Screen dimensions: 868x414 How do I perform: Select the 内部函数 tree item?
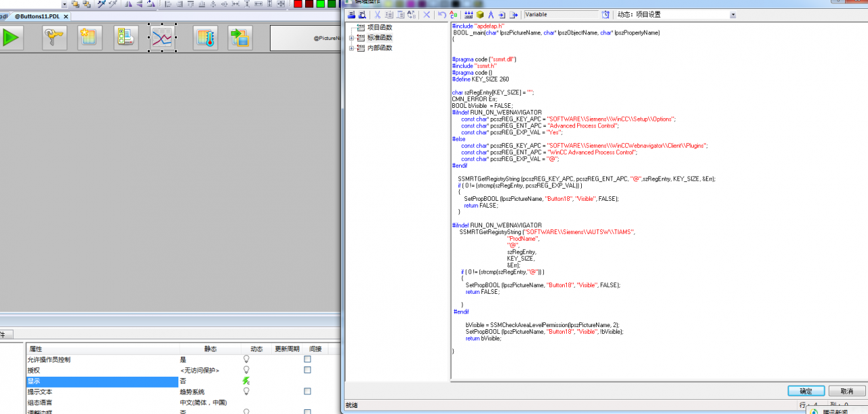click(x=380, y=48)
